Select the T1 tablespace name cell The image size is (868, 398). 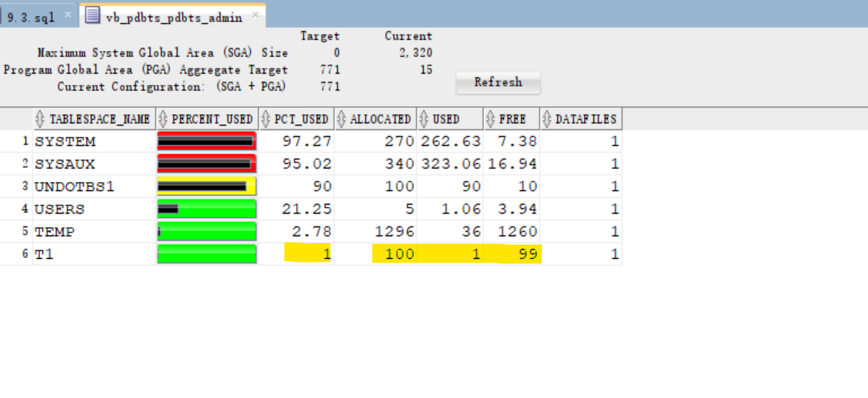tap(94, 255)
